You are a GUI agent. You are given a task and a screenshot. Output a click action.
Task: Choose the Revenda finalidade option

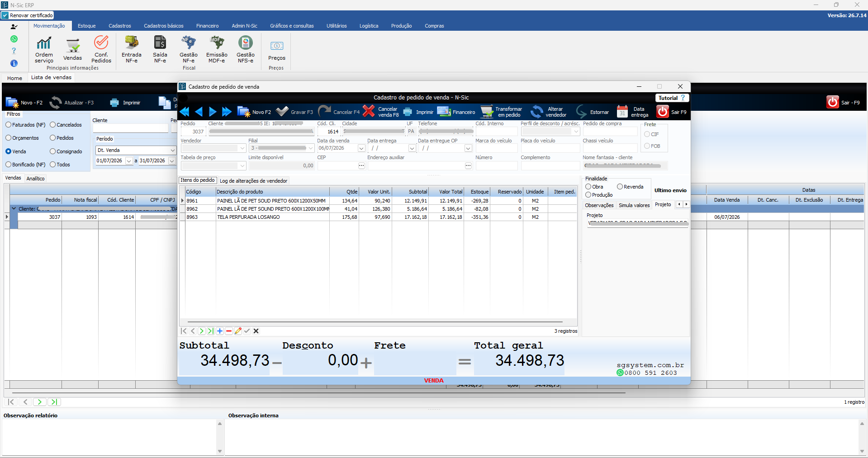point(620,187)
